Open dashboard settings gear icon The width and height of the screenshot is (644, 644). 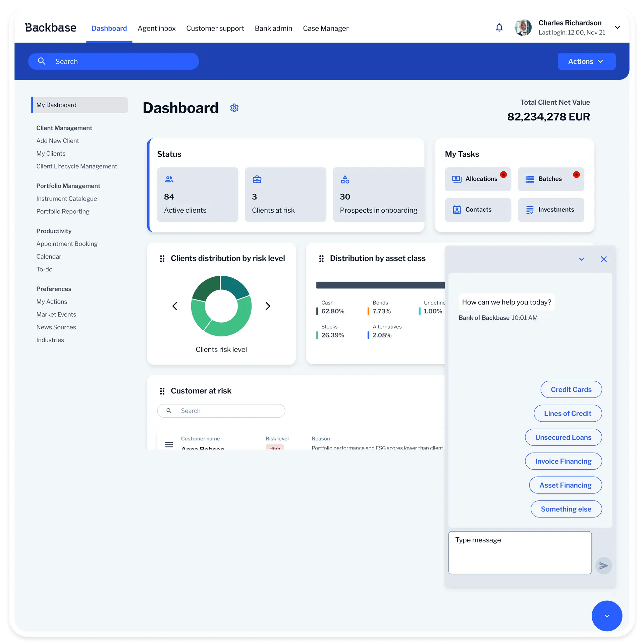tap(234, 108)
